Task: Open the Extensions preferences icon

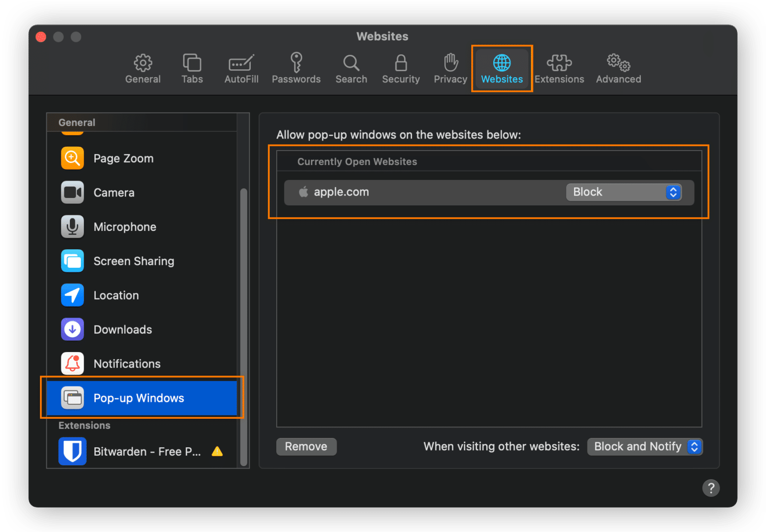Action: (x=559, y=68)
